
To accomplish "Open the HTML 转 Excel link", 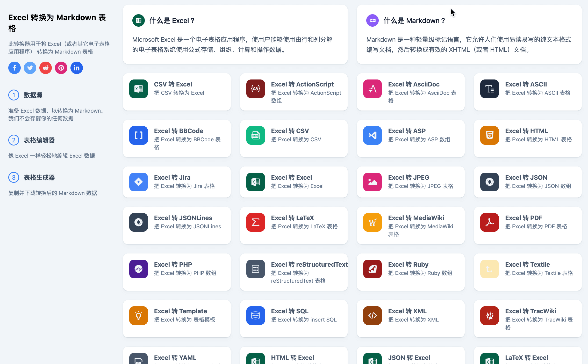I will [292, 358].
